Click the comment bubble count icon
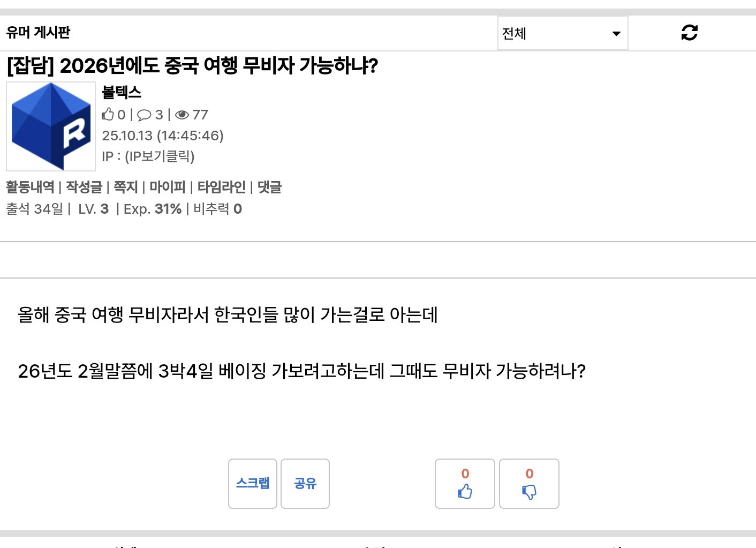756x548 pixels. (x=144, y=115)
